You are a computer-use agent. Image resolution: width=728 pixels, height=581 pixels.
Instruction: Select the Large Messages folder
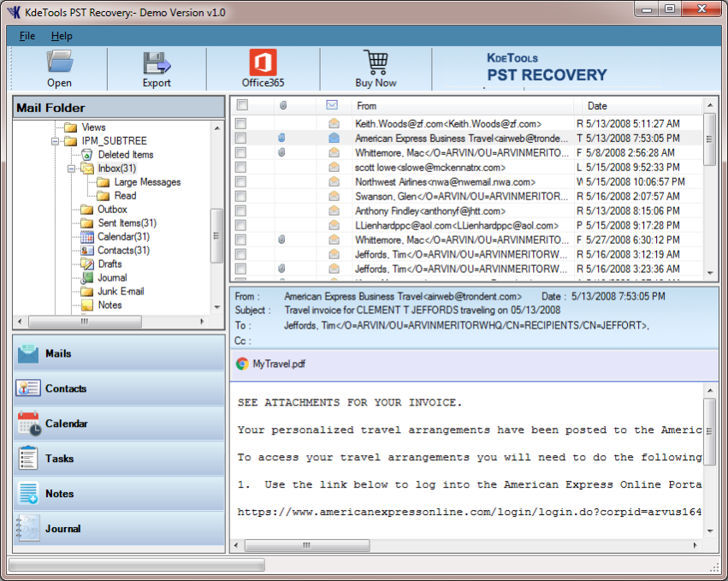(148, 182)
